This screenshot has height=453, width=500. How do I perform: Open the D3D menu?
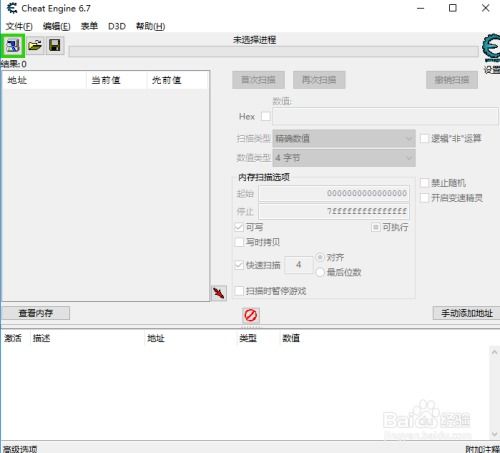(x=117, y=26)
